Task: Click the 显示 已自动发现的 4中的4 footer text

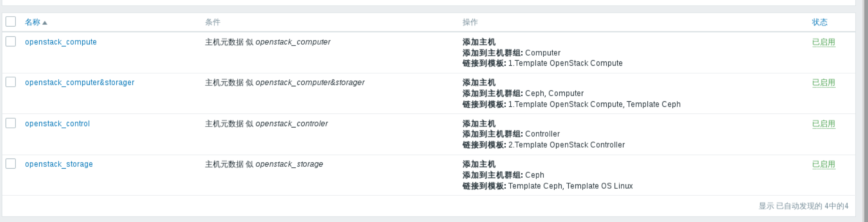Action: 803,206
